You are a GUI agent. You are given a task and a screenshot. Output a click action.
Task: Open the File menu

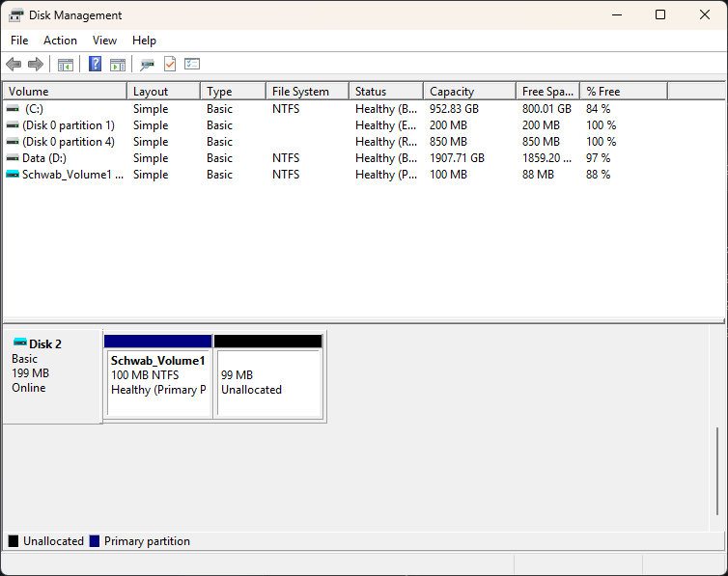pyautogui.click(x=19, y=41)
